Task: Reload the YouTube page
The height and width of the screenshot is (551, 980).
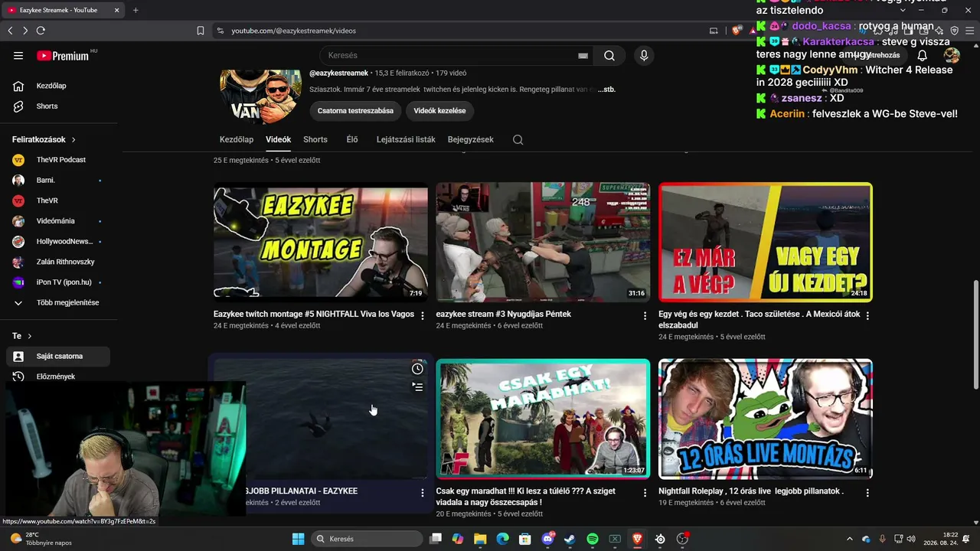Action: tap(41, 31)
